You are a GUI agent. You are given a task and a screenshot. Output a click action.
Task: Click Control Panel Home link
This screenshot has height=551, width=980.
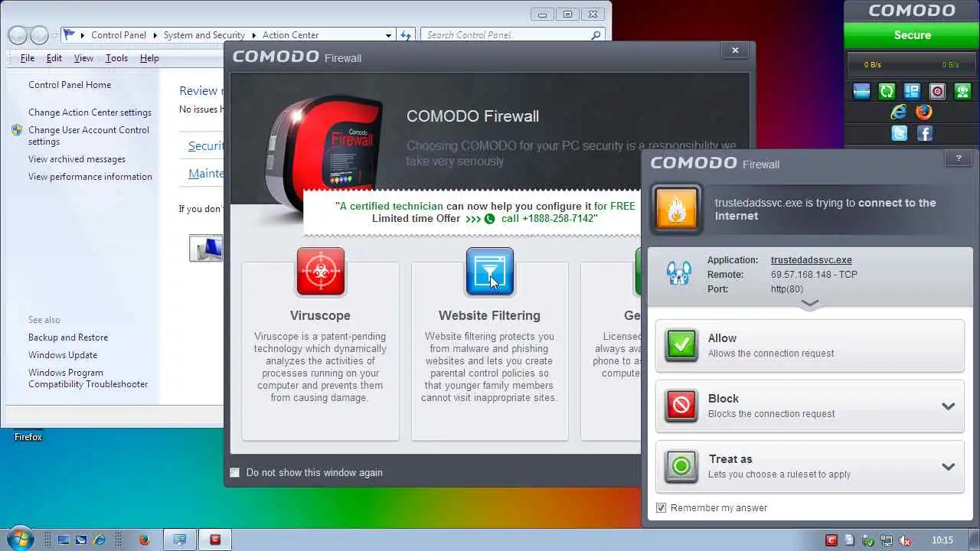[x=70, y=85]
